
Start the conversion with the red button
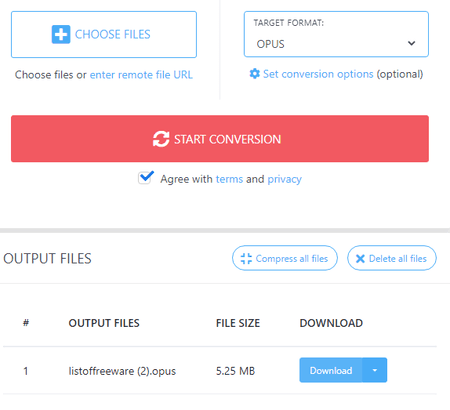coord(220,139)
